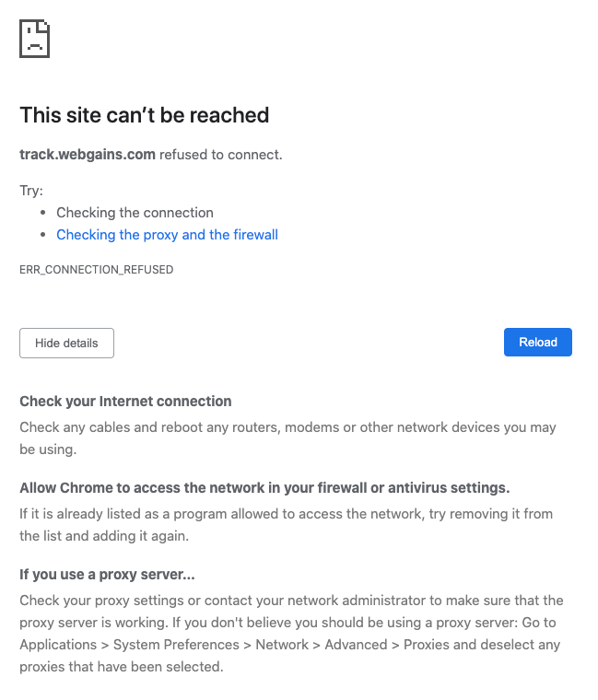Select the Checking the connection suggestion
The width and height of the screenshot is (598, 700).
(x=135, y=213)
